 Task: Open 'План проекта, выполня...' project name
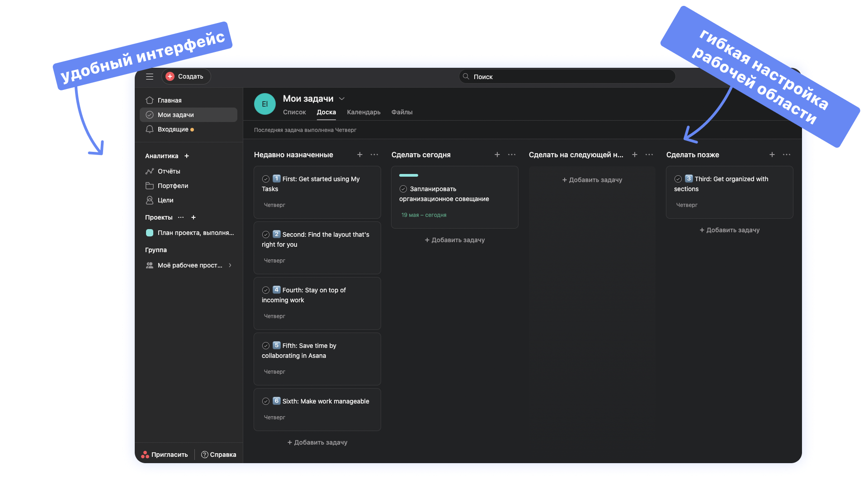(196, 233)
